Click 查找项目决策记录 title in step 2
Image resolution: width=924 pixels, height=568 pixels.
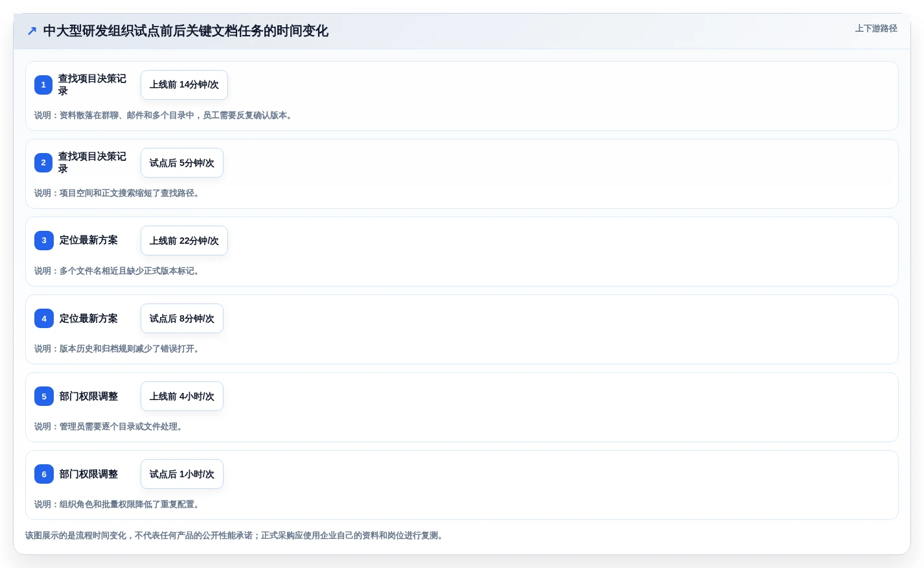pyautogui.click(x=92, y=163)
